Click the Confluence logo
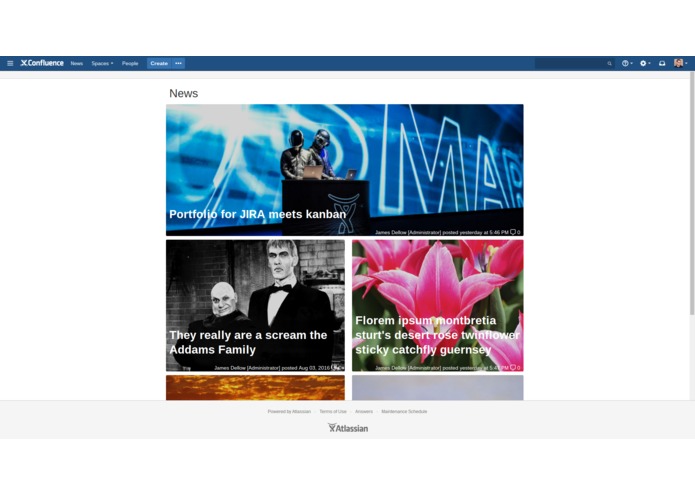This screenshot has width=695, height=494. (42, 63)
